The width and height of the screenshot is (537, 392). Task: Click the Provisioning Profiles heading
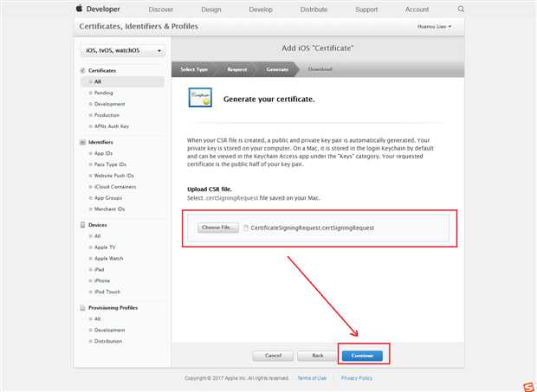[x=113, y=308]
